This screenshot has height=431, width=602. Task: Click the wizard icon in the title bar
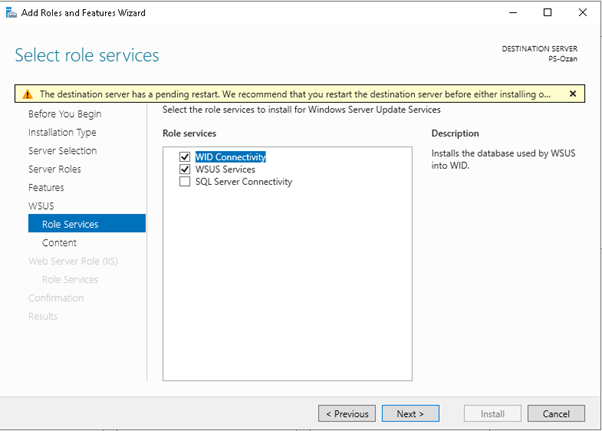pyautogui.click(x=11, y=12)
